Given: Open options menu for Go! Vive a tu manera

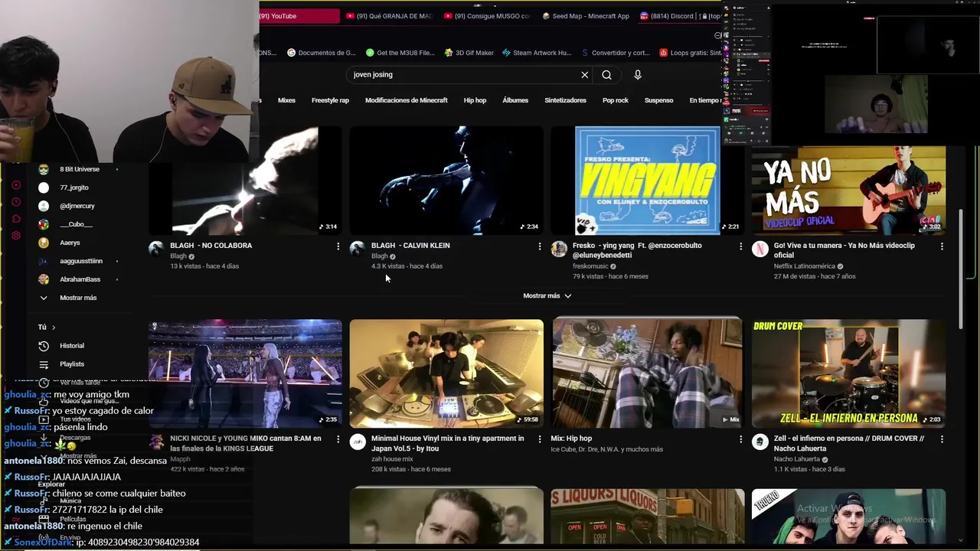Looking at the screenshot, I should [x=942, y=246].
